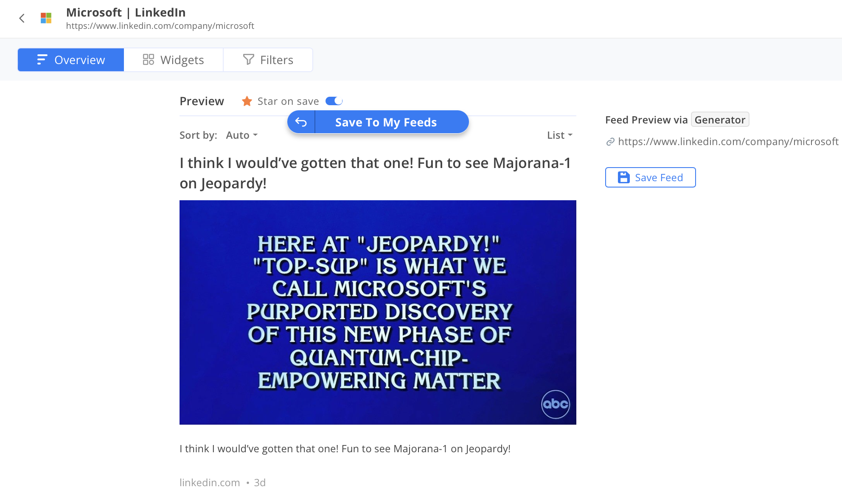Screen dimensions: 842x504
Task: Go back using the left chevron
Action: pyautogui.click(x=22, y=18)
